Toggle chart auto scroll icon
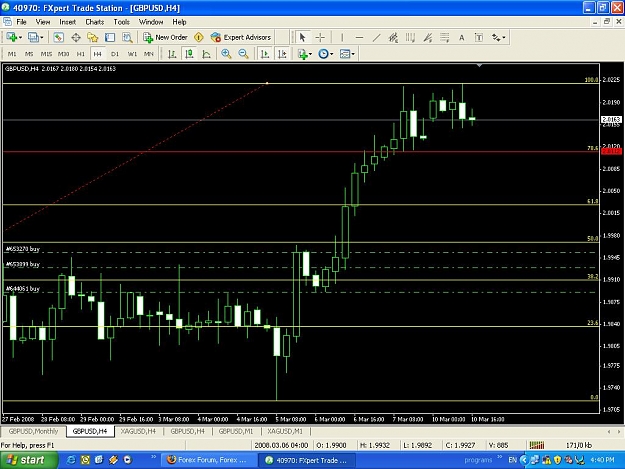 pyautogui.click(x=265, y=54)
